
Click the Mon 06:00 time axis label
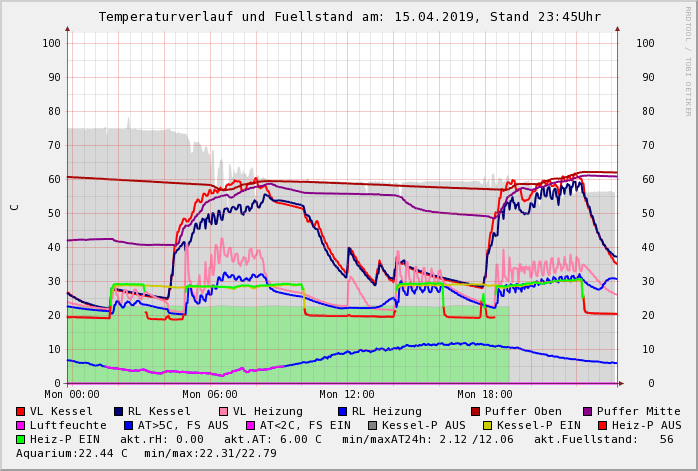209,395
